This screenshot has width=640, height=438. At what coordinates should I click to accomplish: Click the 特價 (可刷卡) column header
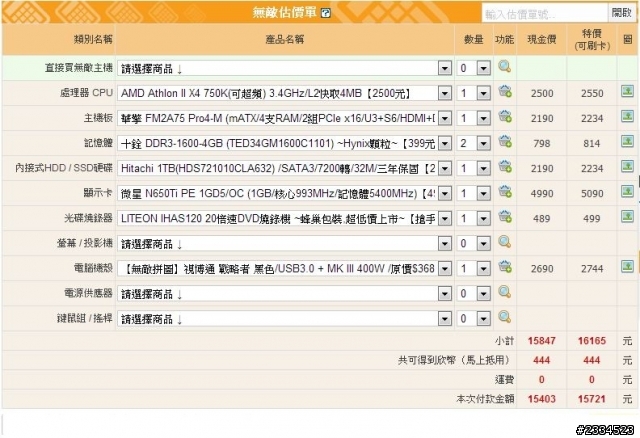click(592, 40)
